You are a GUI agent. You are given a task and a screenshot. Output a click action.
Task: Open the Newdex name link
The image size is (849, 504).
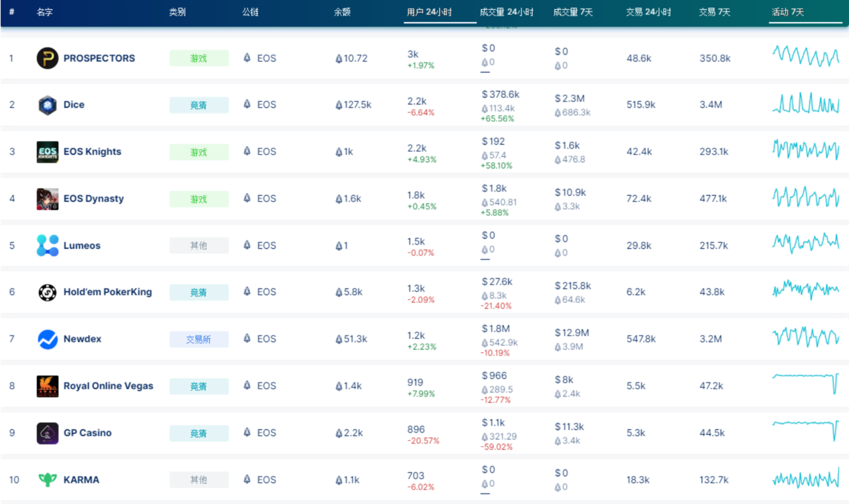point(82,339)
